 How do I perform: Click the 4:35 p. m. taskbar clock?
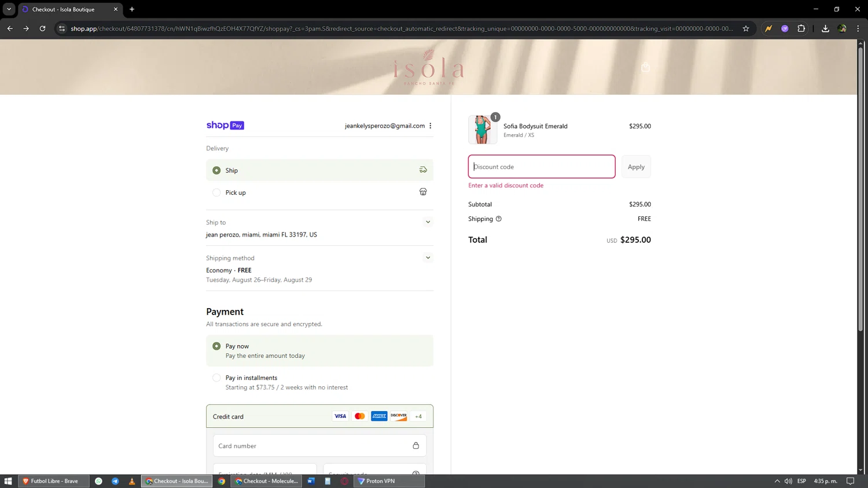point(826,481)
